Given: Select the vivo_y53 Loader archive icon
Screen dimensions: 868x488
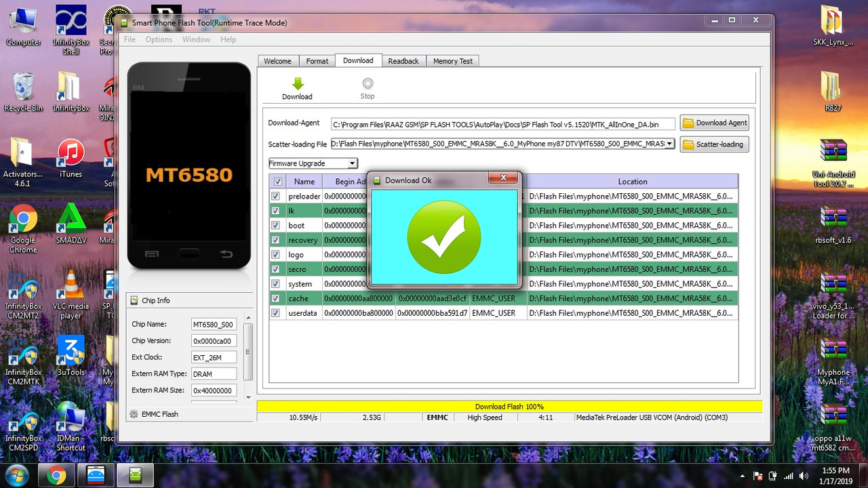Looking at the screenshot, I should pyautogui.click(x=833, y=296).
